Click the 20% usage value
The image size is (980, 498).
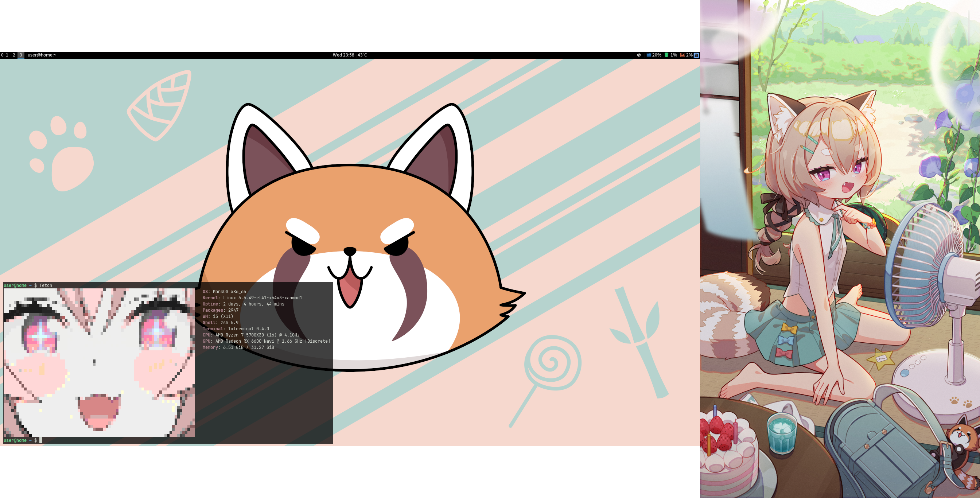click(x=657, y=55)
